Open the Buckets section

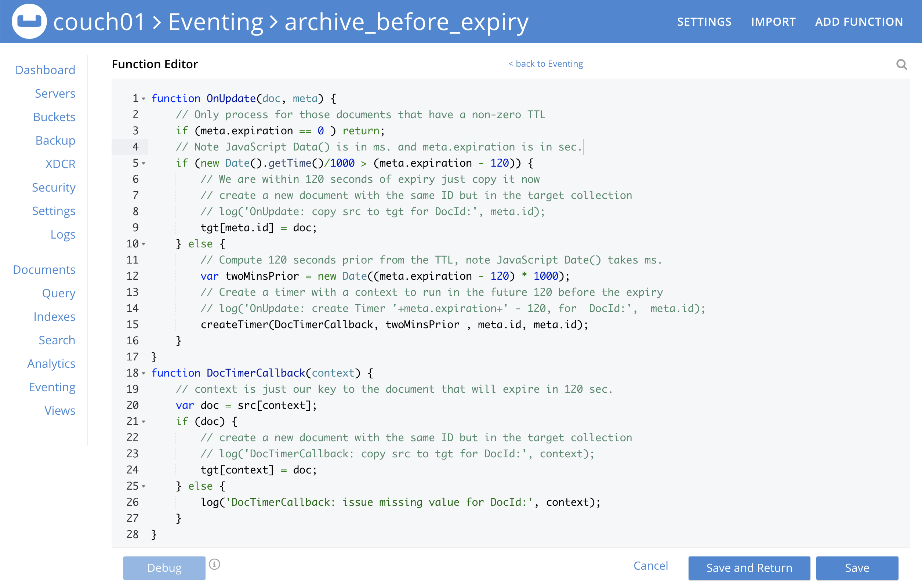pyautogui.click(x=54, y=117)
